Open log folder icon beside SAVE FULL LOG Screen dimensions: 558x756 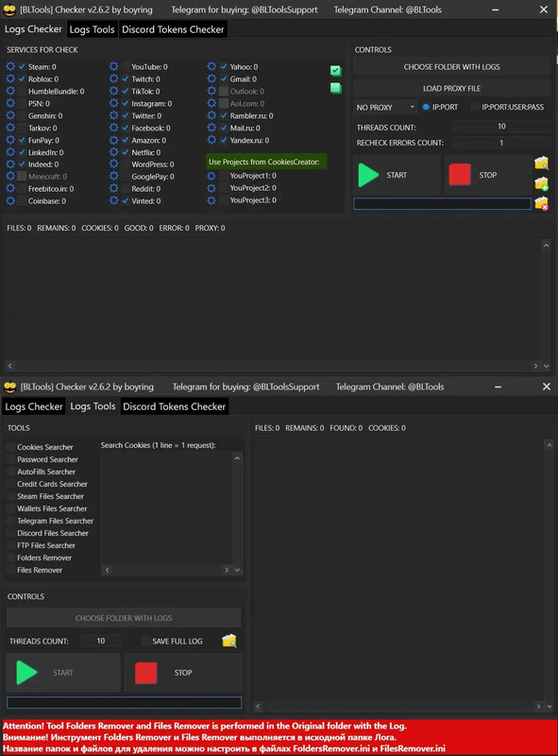tap(229, 641)
